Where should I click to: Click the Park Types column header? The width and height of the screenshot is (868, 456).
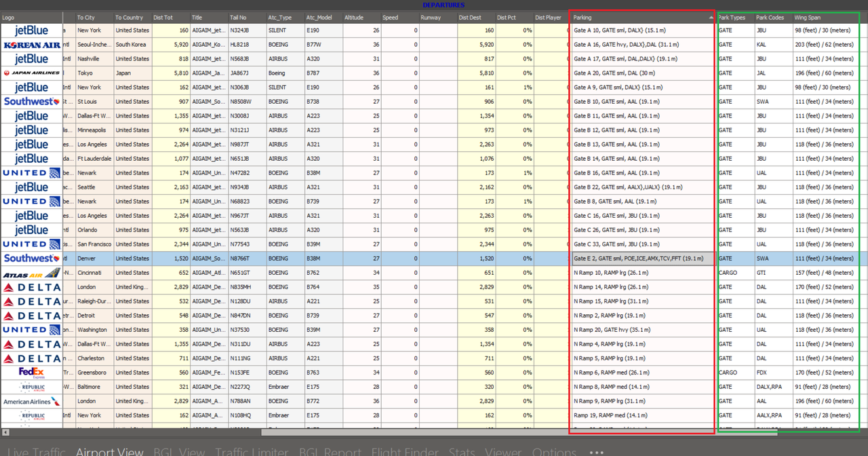tap(735, 18)
